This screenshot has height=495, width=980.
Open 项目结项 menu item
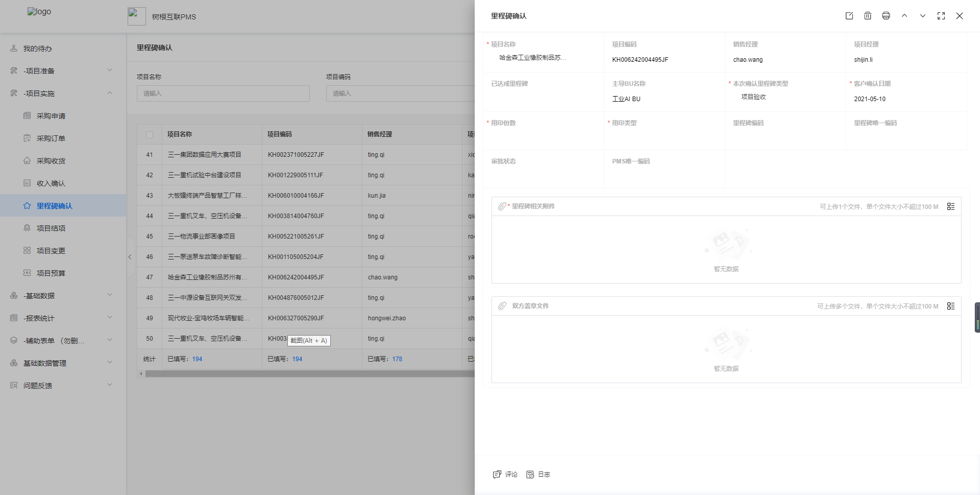[63, 228]
